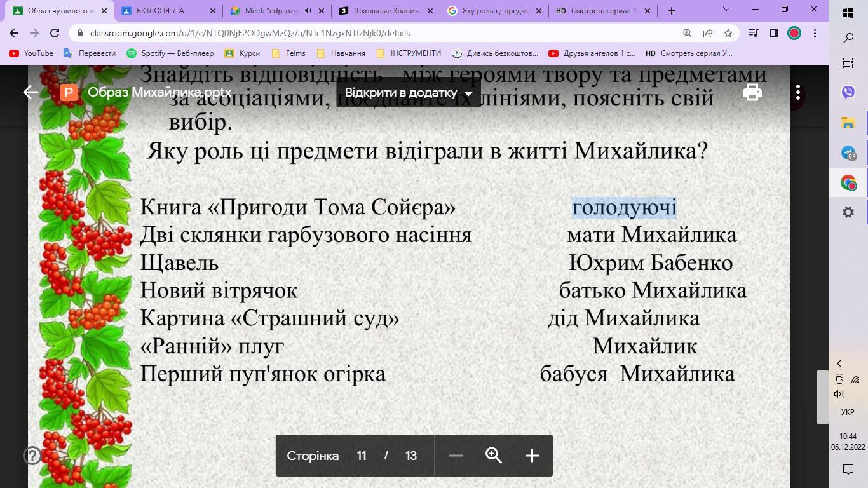Open Windows Start menu
The image size is (868, 488).
848,13
